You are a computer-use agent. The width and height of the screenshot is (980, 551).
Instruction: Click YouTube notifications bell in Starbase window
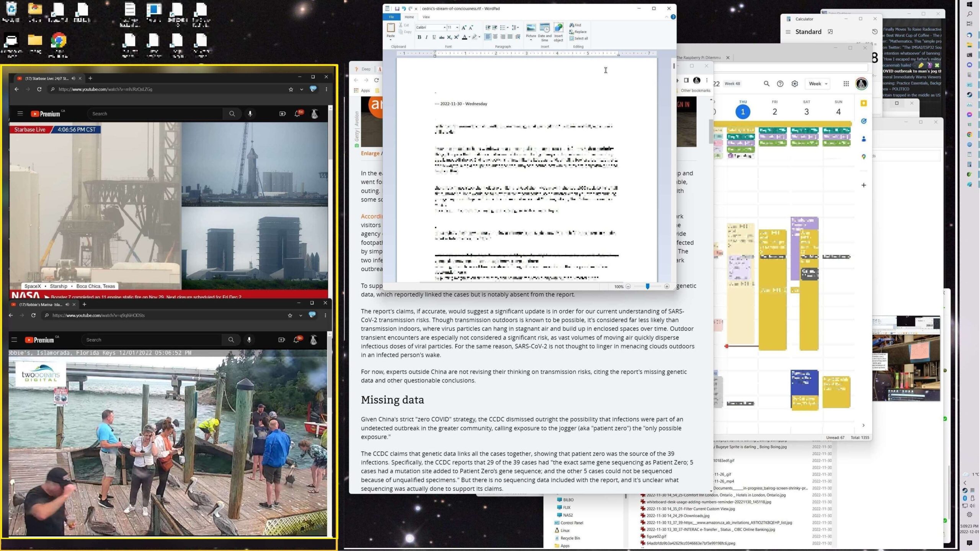coord(297,114)
